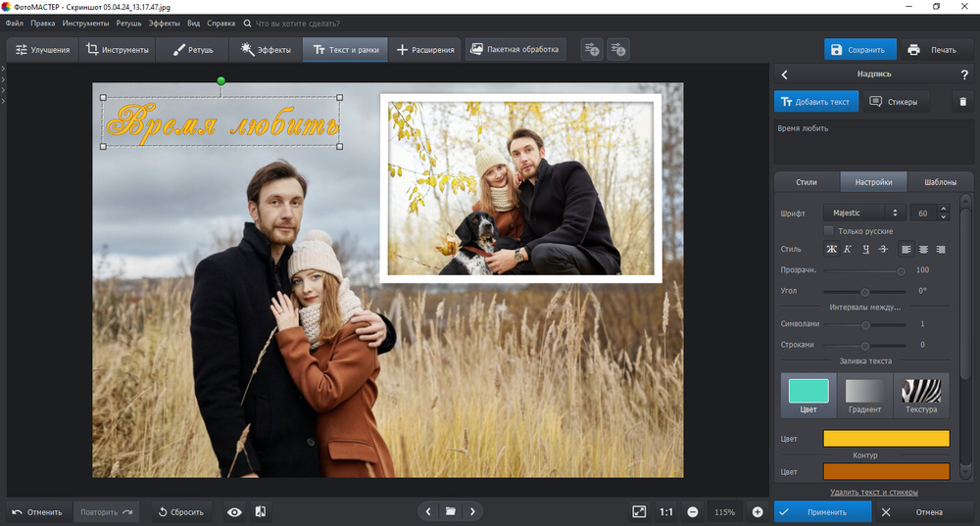980x526 pixels.
Task: Click the 'Применить' button
Action: click(821, 511)
